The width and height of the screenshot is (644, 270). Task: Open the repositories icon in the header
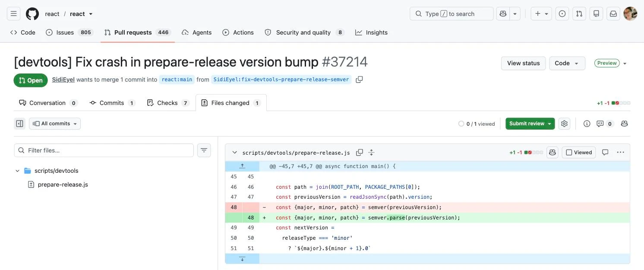pyautogui.click(x=596, y=14)
